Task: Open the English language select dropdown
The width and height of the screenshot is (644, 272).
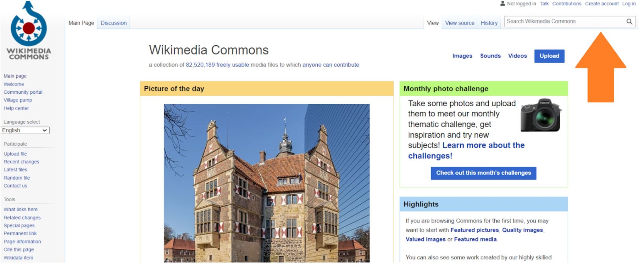Action: pyautogui.click(x=25, y=130)
